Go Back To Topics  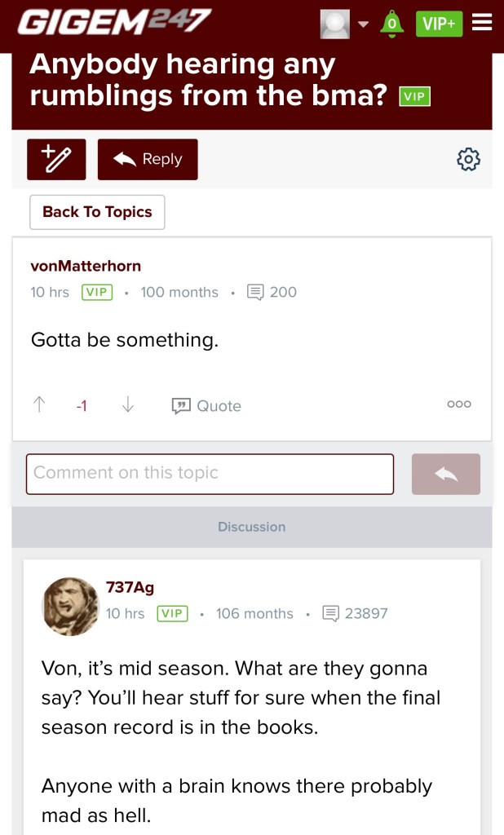click(97, 212)
